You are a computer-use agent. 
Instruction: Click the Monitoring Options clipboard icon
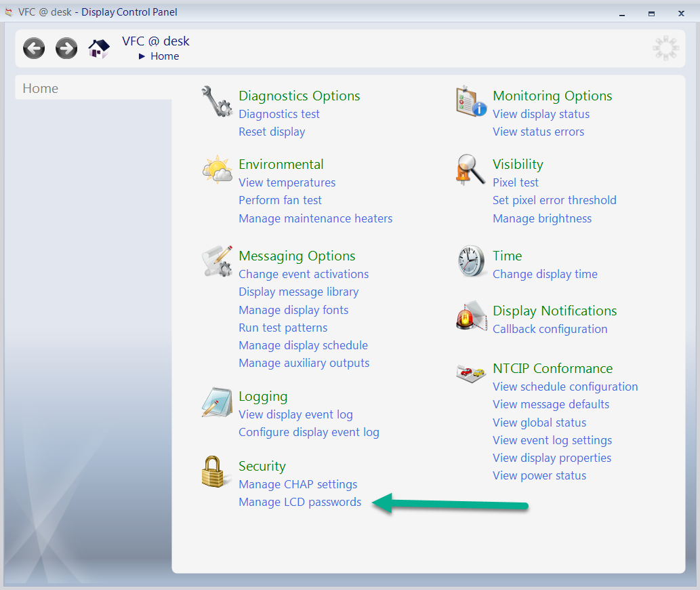tap(471, 102)
